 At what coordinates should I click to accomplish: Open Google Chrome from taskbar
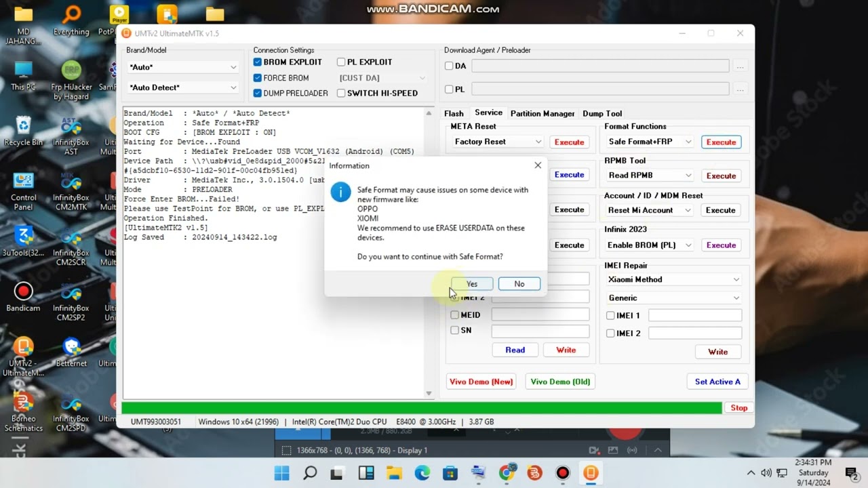(x=507, y=473)
